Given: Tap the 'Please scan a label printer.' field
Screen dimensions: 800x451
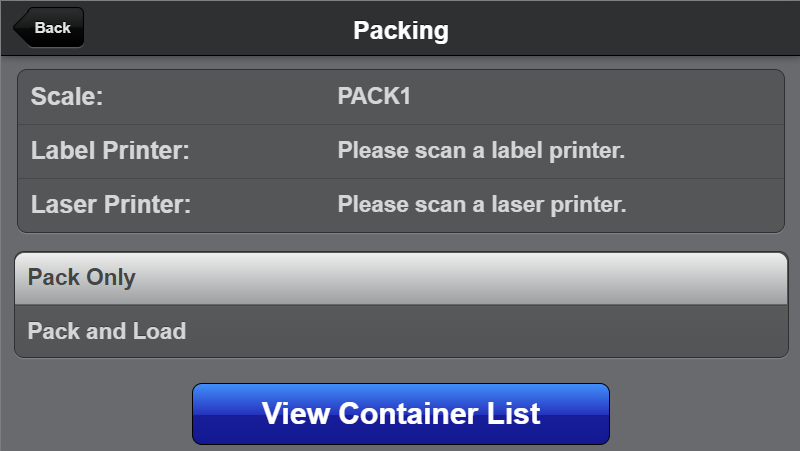Looking at the screenshot, I should [x=481, y=151].
